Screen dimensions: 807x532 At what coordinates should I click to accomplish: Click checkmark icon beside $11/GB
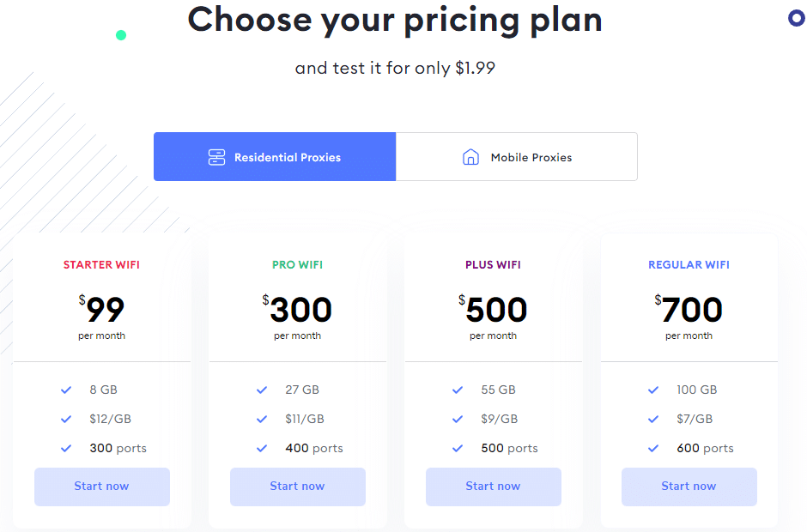[262, 419]
